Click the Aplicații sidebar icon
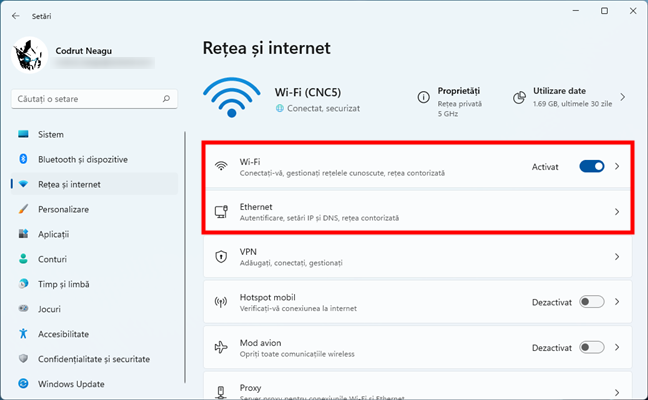The width and height of the screenshot is (648, 400). [x=24, y=234]
